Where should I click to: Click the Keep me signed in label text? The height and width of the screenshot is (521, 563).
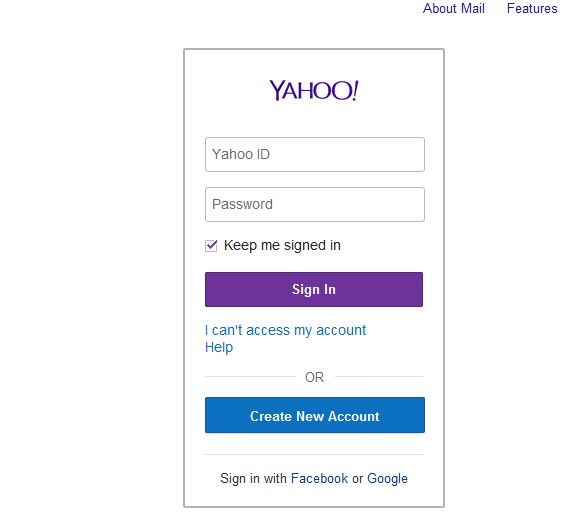pos(282,246)
